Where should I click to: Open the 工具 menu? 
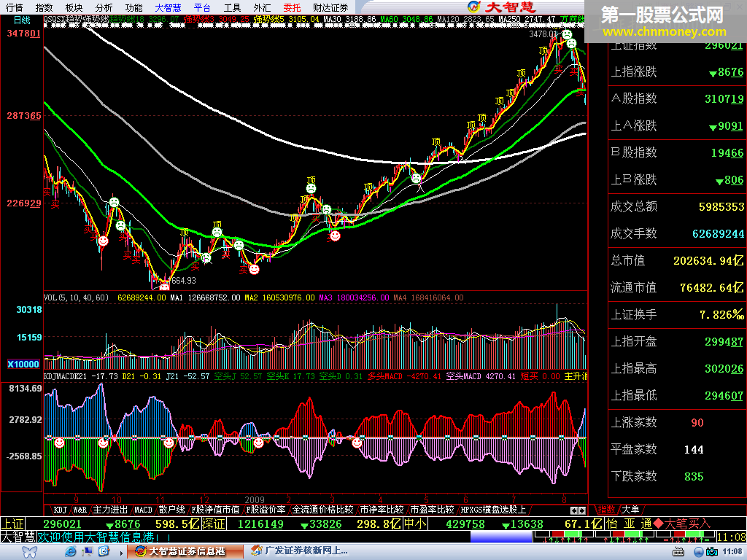(233, 7)
